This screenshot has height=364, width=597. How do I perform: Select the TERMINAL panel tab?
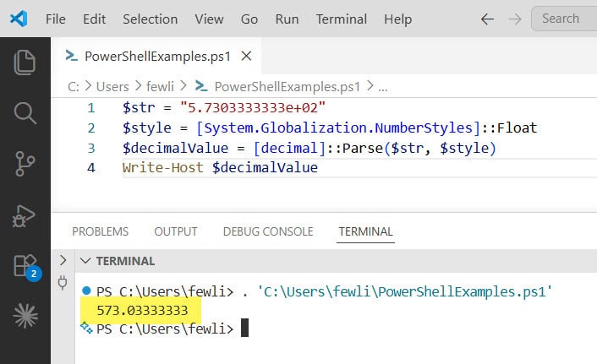pos(365,231)
